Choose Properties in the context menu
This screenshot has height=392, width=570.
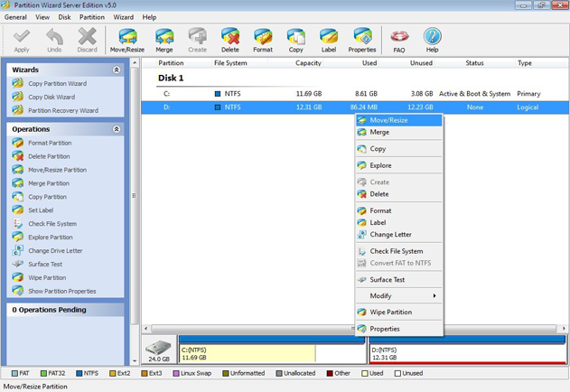(398, 329)
